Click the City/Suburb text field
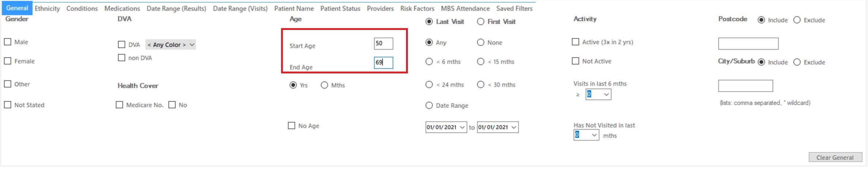868x172 pixels. [746, 86]
